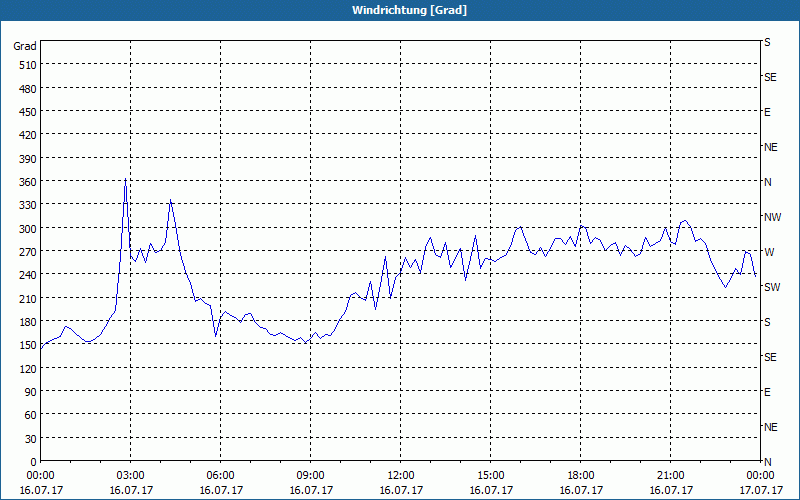The image size is (800, 500).
Task: Select the 0 degree origin label
Action: coord(34,462)
